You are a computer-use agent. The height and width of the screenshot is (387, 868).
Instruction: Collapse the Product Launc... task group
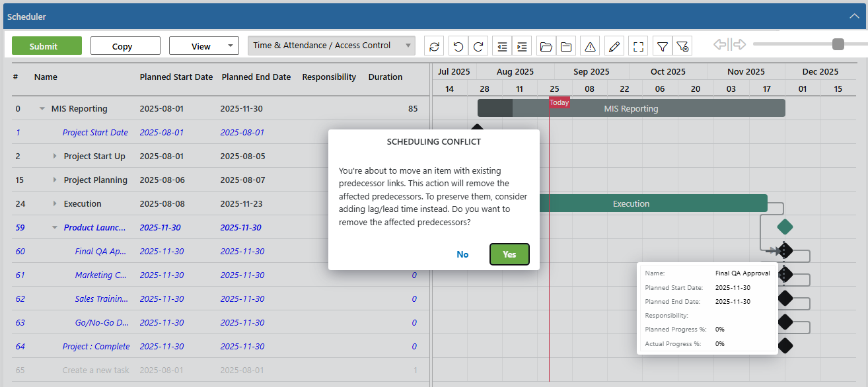[55, 228]
